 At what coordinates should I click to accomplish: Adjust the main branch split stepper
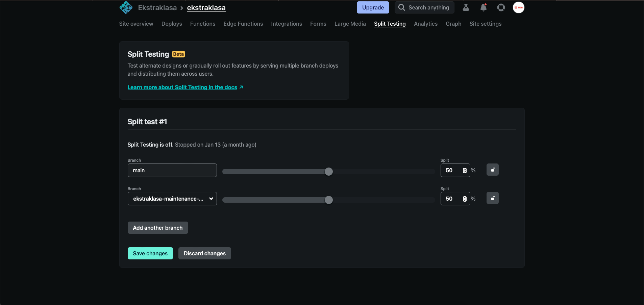click(x=465, y=171)
